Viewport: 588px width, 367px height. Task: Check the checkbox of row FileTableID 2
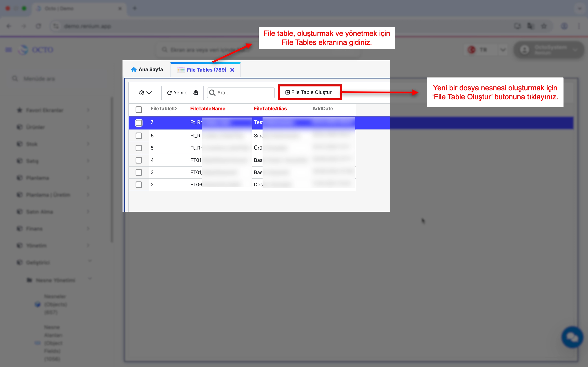pyautogui.click(x=139, y=185)
